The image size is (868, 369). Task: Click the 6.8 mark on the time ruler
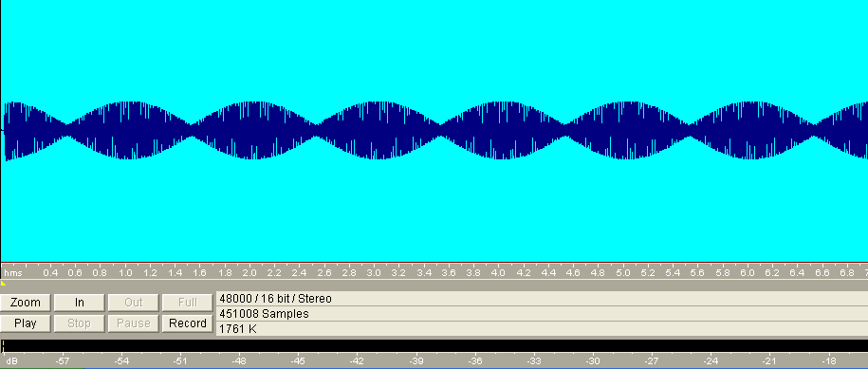(847, 273)
